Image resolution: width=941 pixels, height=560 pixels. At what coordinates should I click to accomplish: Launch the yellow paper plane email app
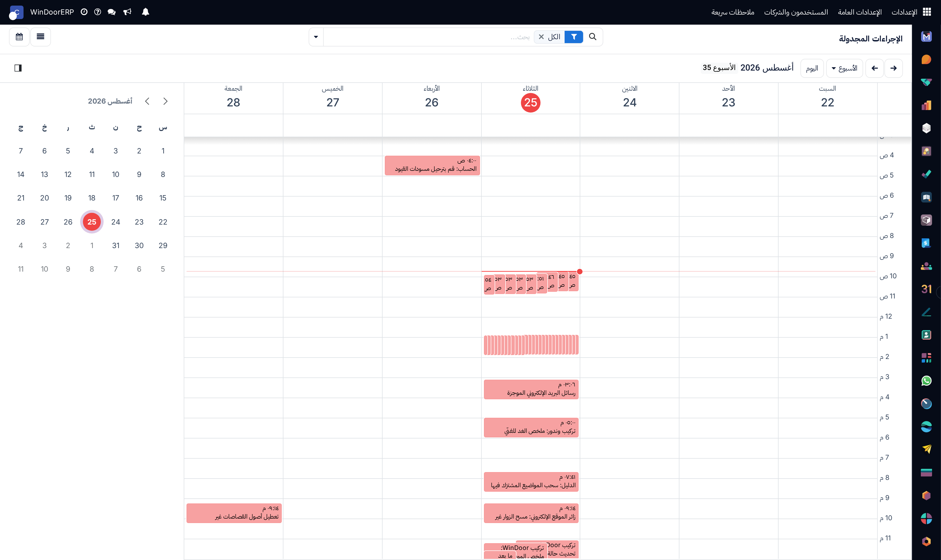click(926, 449)
